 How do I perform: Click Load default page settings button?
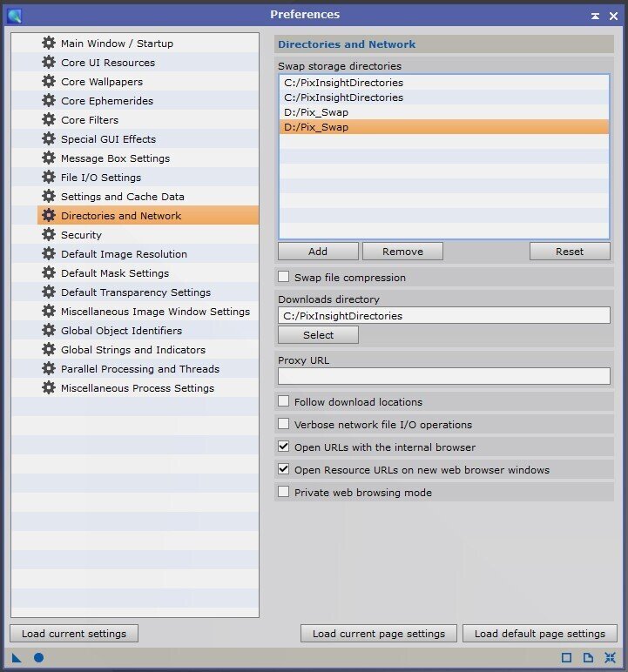tap(540, 634)
